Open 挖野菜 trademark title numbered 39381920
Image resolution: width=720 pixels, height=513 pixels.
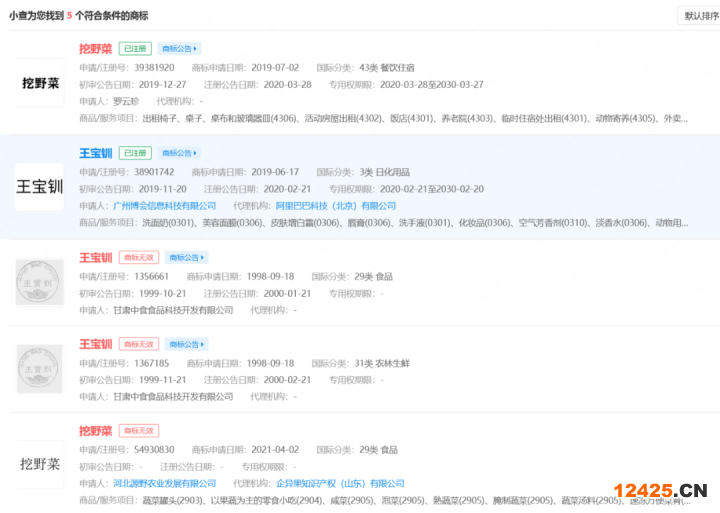[x=96, y=49]
